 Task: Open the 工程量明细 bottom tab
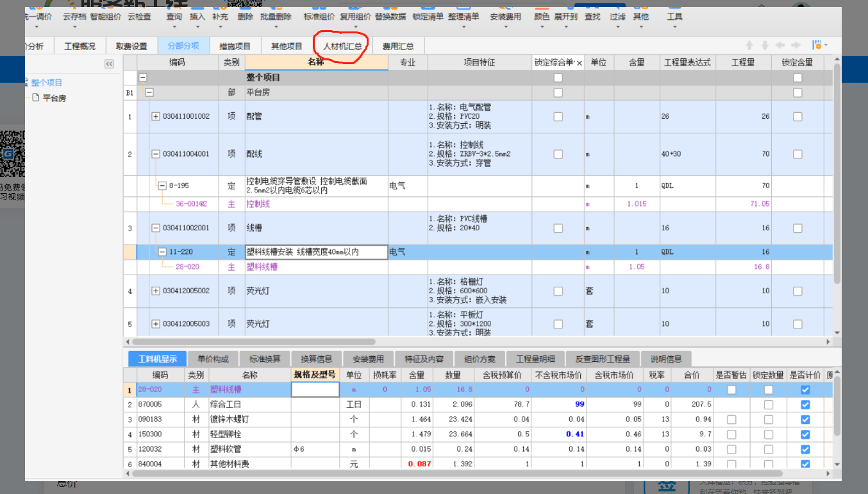tap(535, 359)
